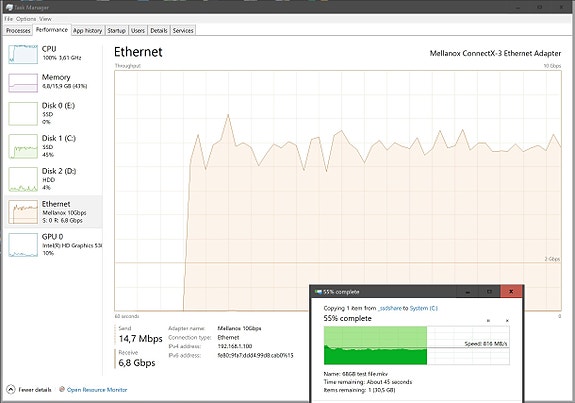575x403 pixels.
Task: Click the Mellanox ConnectX-3 Ethernet Adapter heading
Action: click(495, 54)
